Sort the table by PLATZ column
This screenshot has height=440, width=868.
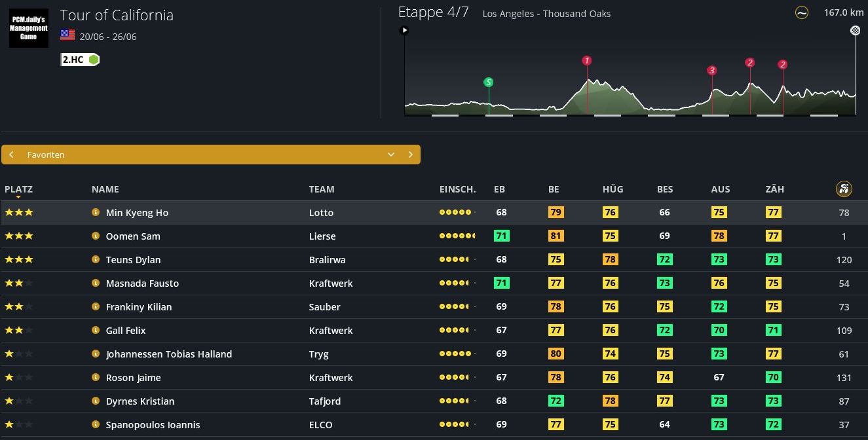pyautogui.click(x=18, y=189)
